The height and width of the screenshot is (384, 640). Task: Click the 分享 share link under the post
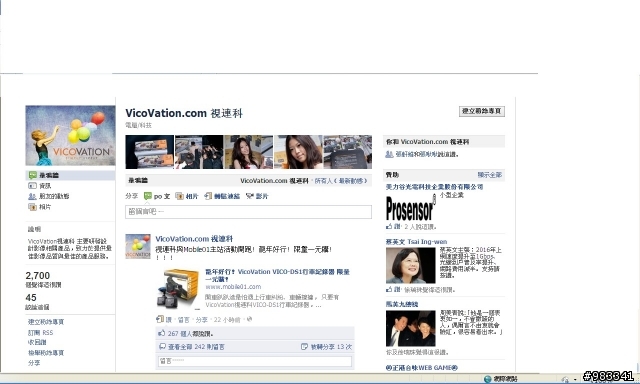tap(202, 320)
